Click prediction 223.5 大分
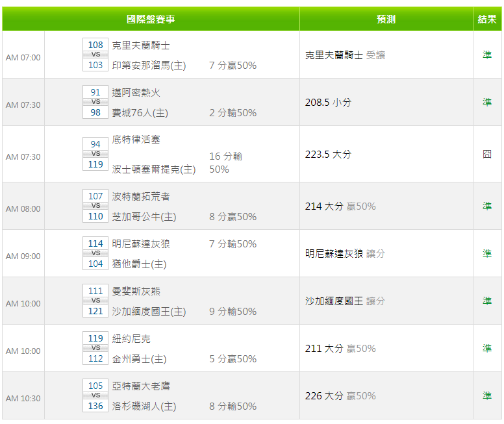 coord(328,155)
